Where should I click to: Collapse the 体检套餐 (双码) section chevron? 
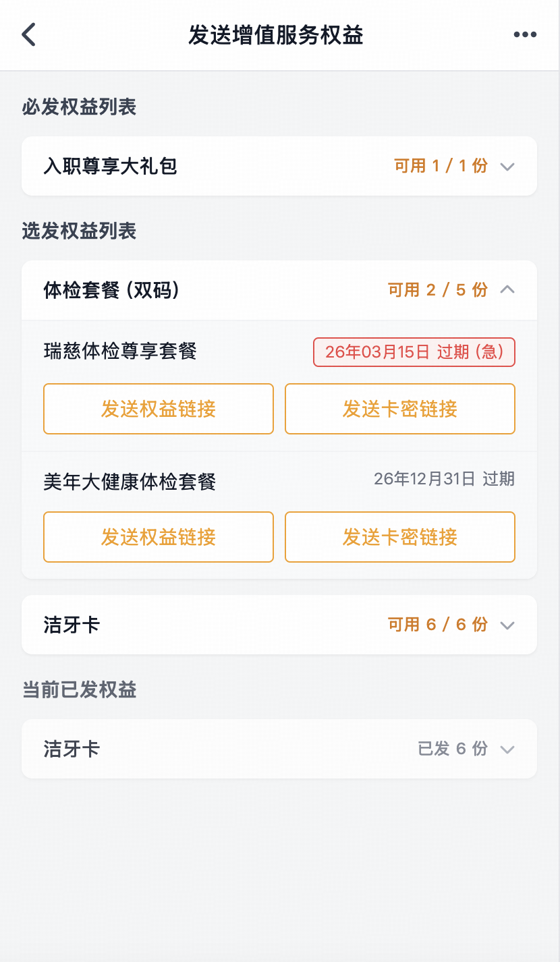pyautogui.click(x=507, y=290)
